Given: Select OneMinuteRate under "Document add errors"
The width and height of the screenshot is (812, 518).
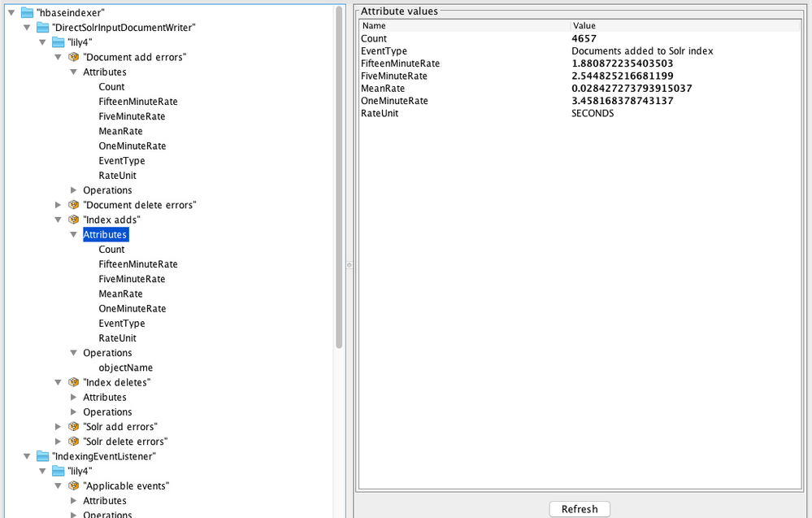Looking at the screenshot, I should (x=132, y=146).
